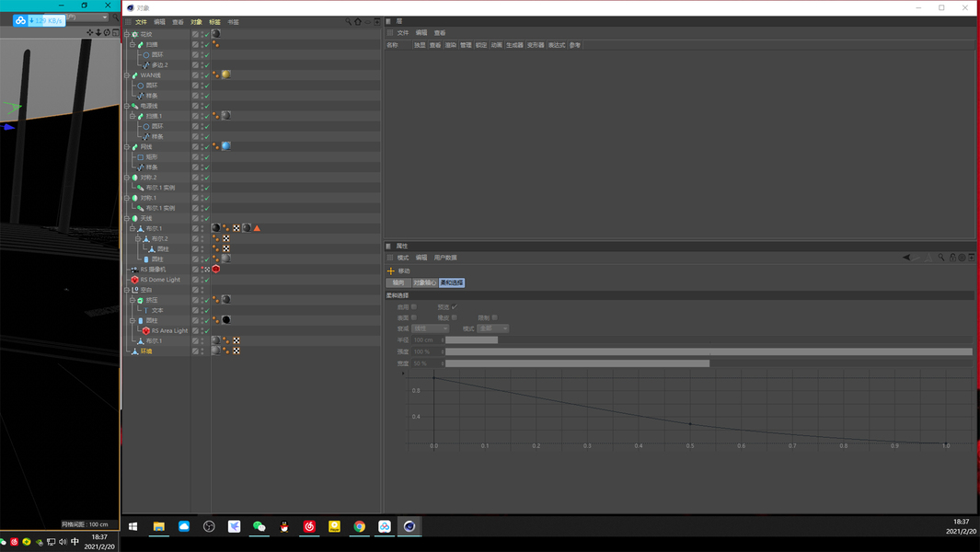
Task: Select the grey material tag on 扫描.1 row
Action: (225, 116)
